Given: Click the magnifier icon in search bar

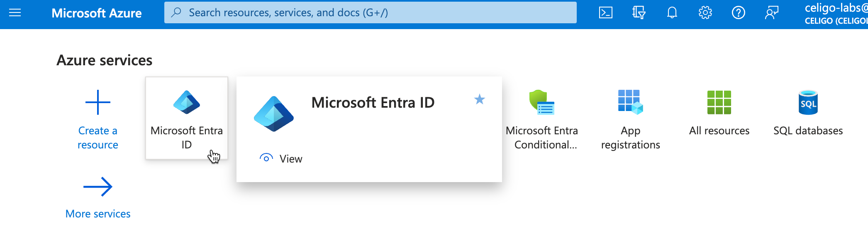Looking at the screenshot, I should point(176,12).
